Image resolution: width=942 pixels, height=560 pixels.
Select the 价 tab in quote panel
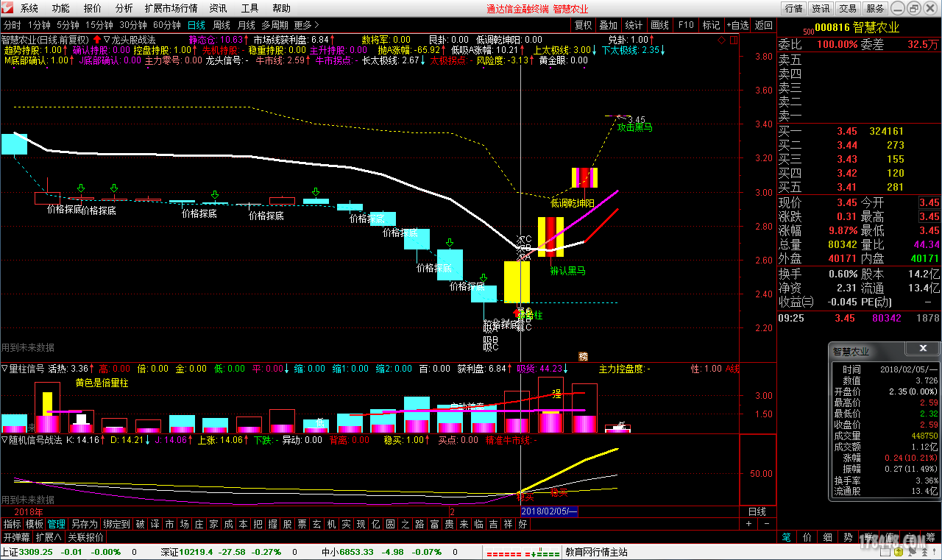[x=807, y=537]
